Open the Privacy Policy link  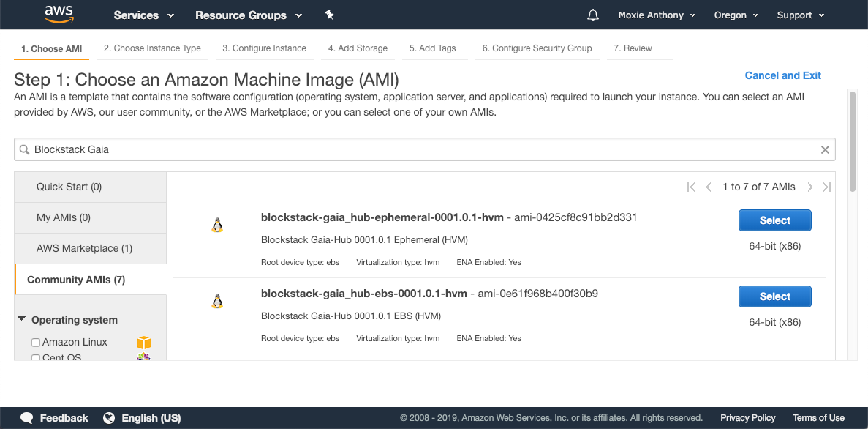(x=748, y=418)
